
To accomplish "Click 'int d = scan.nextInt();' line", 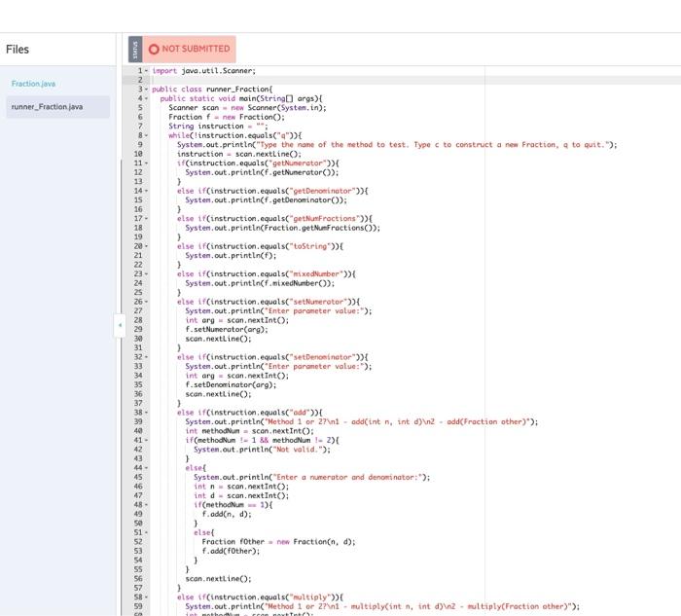I will (x=241, y=495).
